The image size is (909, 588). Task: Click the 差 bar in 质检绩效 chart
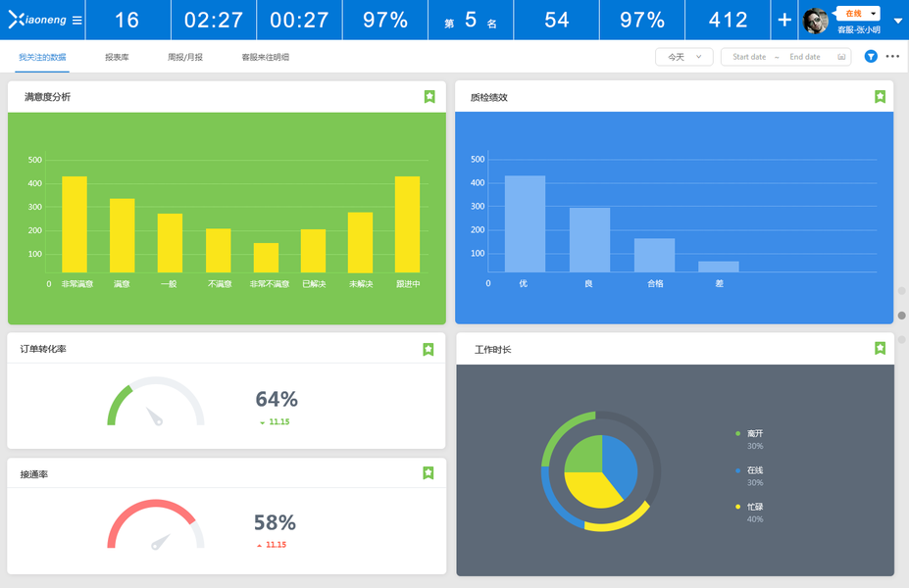[x=719, y=267]
